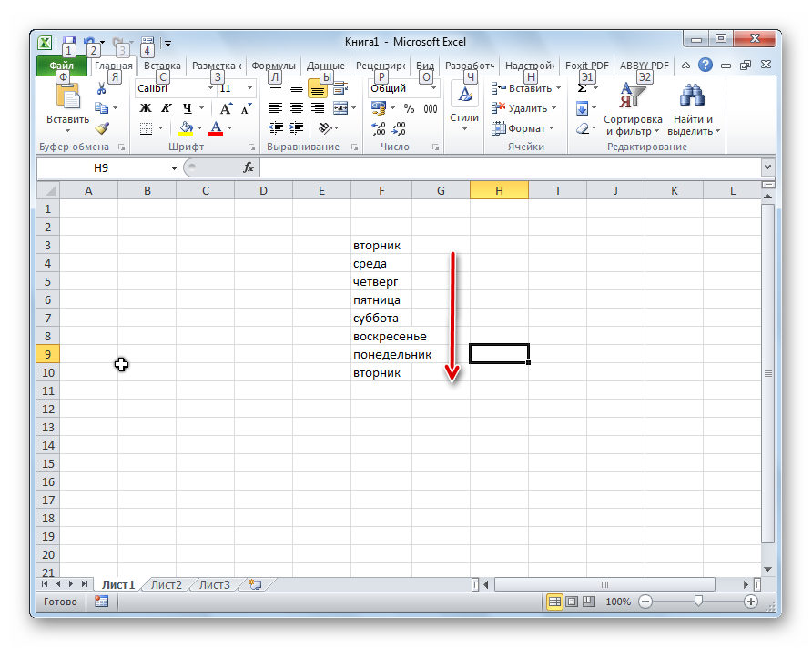
Task: Open the Excel Help question mark
Action: (x=705, y=66)
